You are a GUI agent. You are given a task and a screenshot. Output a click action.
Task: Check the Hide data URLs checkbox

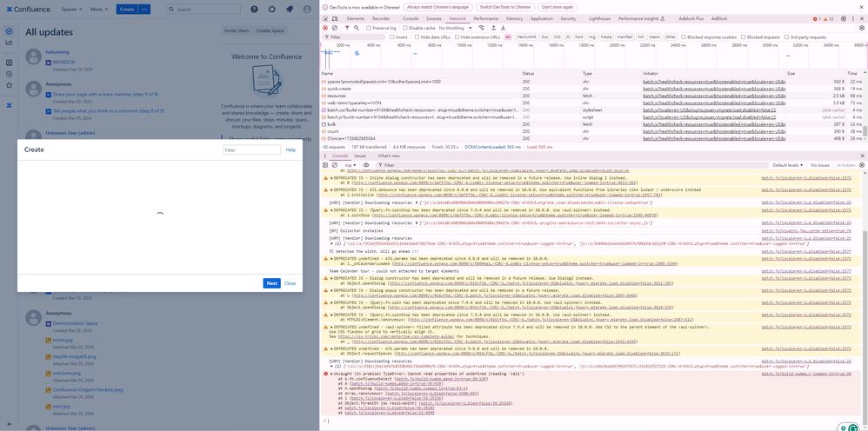(417, 37)
